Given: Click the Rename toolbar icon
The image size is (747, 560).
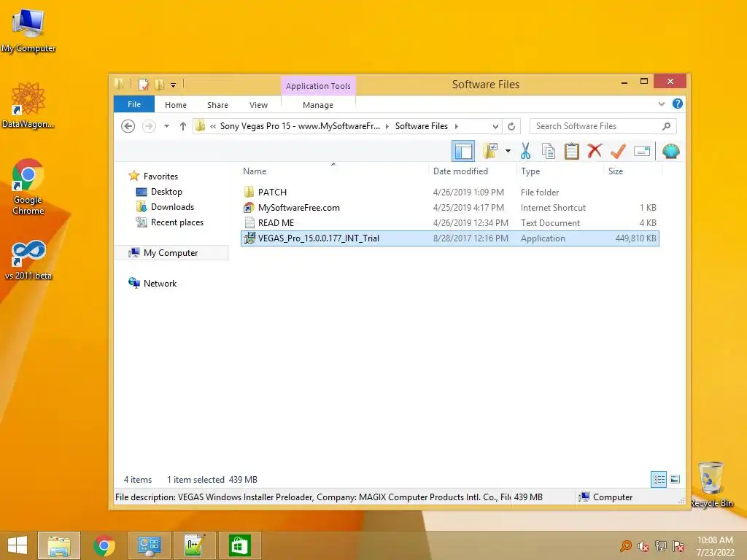Looking at the screenshot, I should (642, 151).
